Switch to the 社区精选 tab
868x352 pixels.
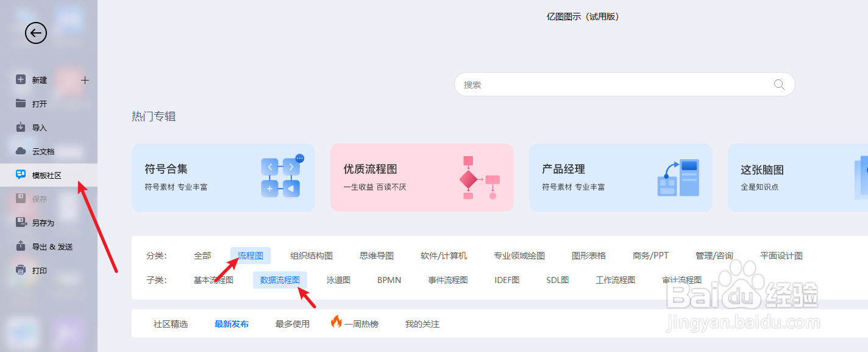(171, 324)
